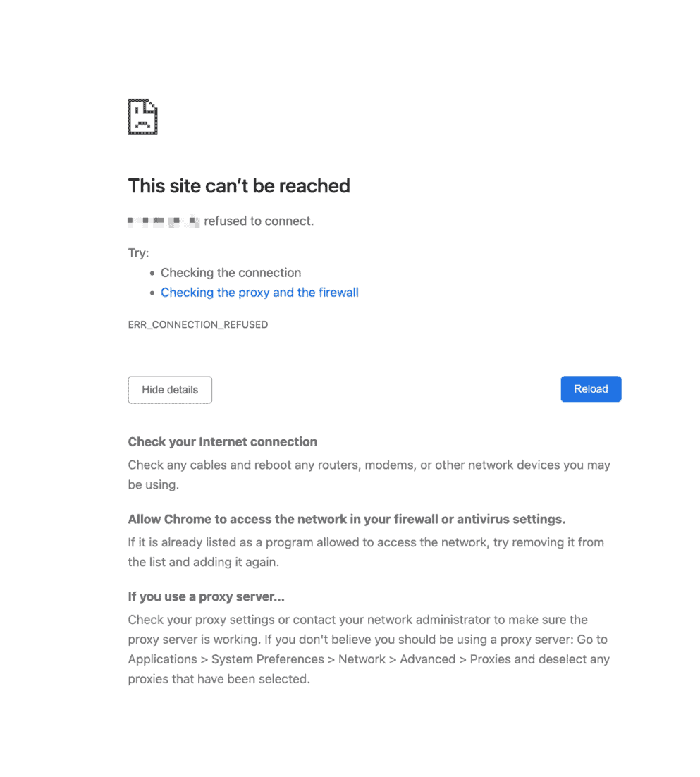Click the word 'Advanced' in the settings path
700x777 pixels.
click(x=427, y=659)
